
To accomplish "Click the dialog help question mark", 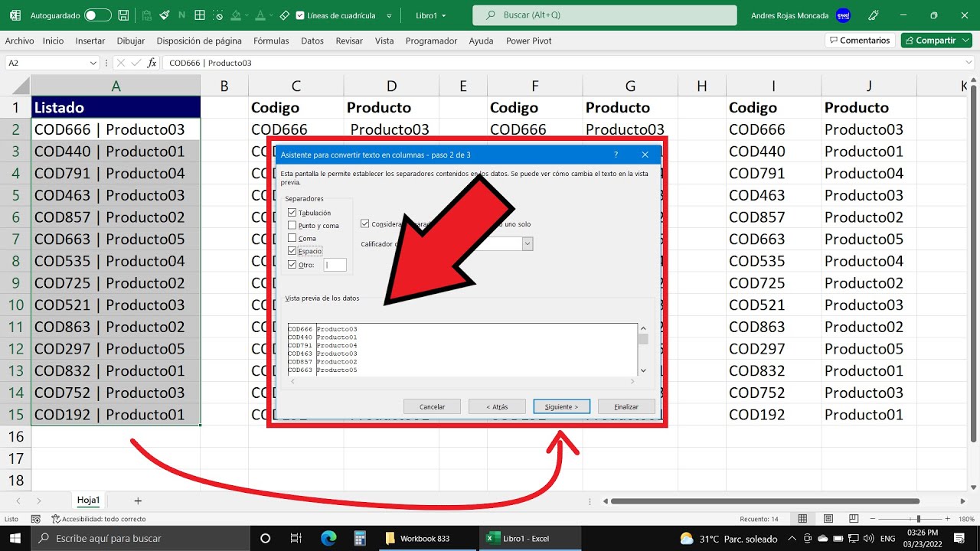I will click(x=616, y=155).
